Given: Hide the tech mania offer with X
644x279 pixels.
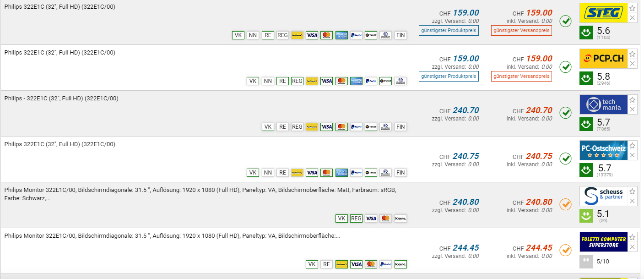Looking at the screenshot, I should [x=632, y=109].
